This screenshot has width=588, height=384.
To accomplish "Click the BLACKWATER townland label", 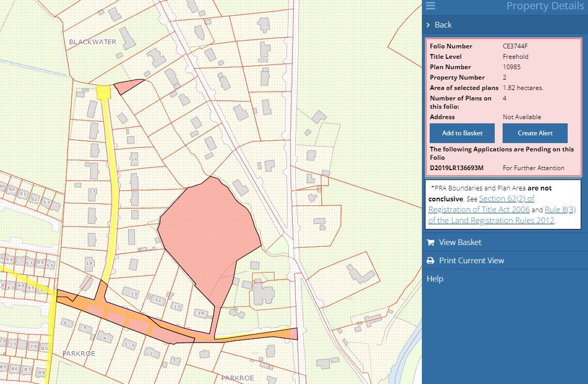I will coord(93,42).
